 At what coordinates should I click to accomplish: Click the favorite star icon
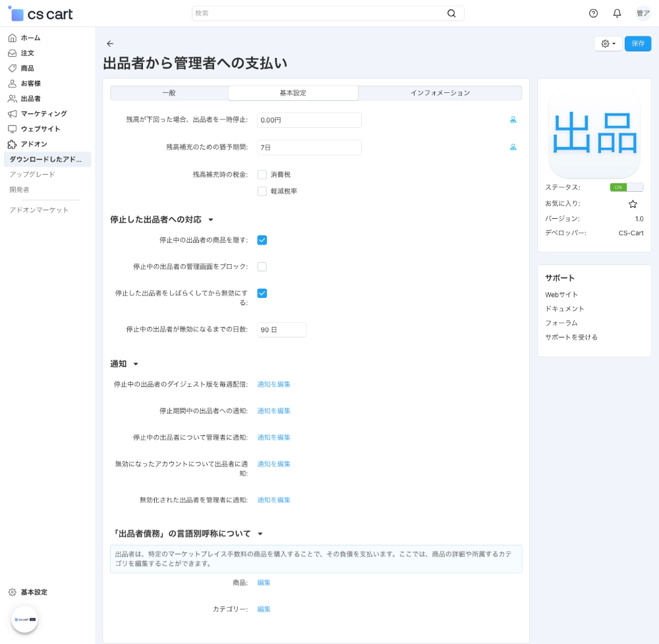(x=633, y=204)
